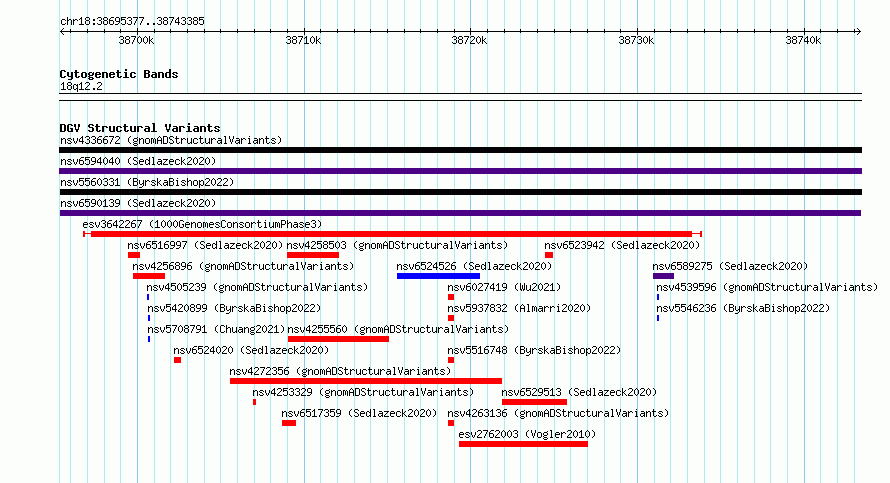Click the small red glyph under nsv6523942
890x483 pixels.
tap(549, 255)
